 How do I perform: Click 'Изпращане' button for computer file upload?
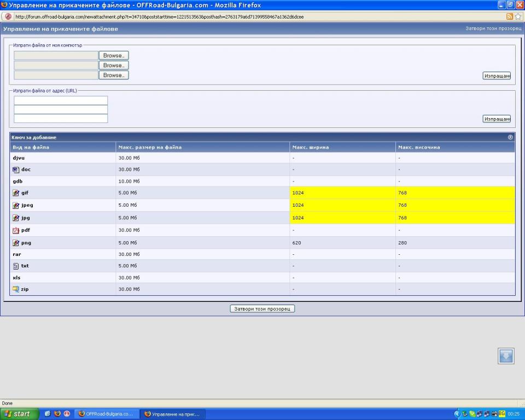pyautogui.click(x=496, y=76)
